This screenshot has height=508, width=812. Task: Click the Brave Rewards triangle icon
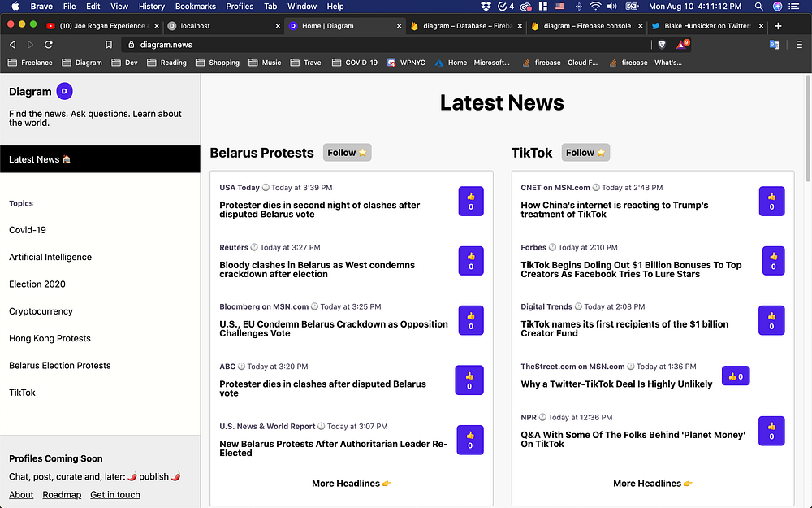coord(682,45)
